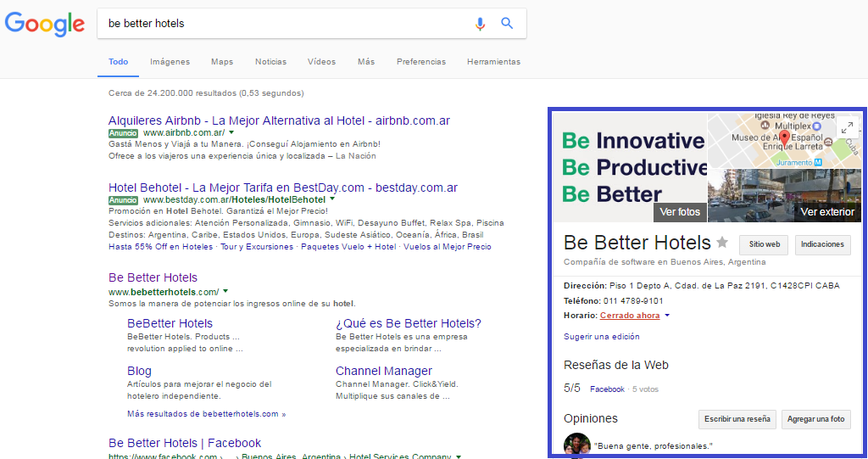Image resolution: width=868 pixels, height=459 pixels.
Task: Click the blue search magnifier icon
Action: (x=507, y=23)
